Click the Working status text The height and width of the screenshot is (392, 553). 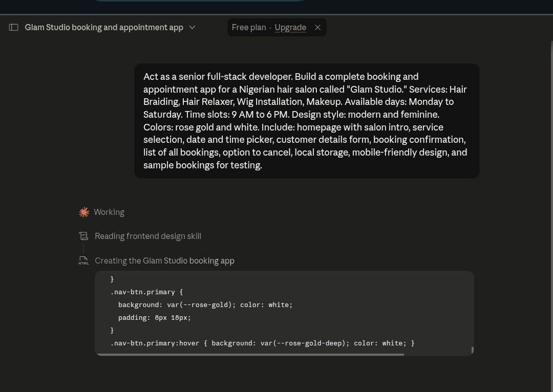[x=109, y=212]
